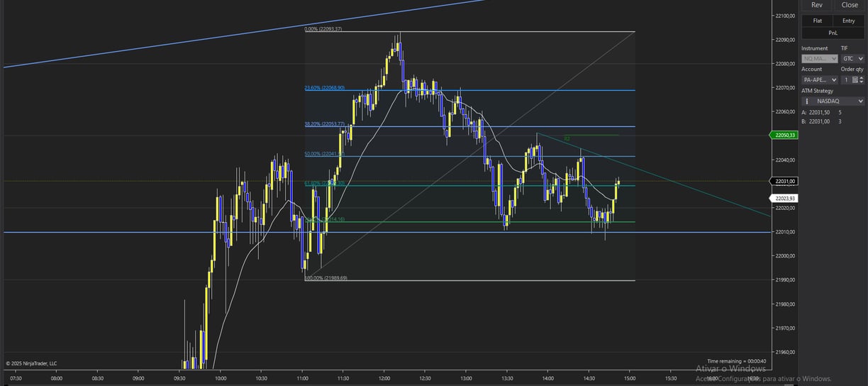Click the 08:30 time axis label
Screen dimensions: 868x386
(98, 378)
